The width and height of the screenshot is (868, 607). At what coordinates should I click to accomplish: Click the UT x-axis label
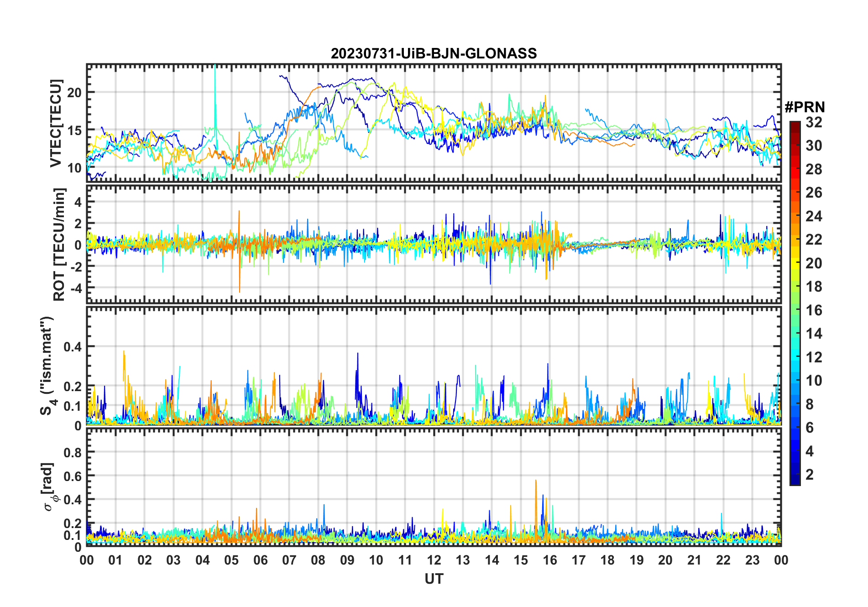(434, 579)
